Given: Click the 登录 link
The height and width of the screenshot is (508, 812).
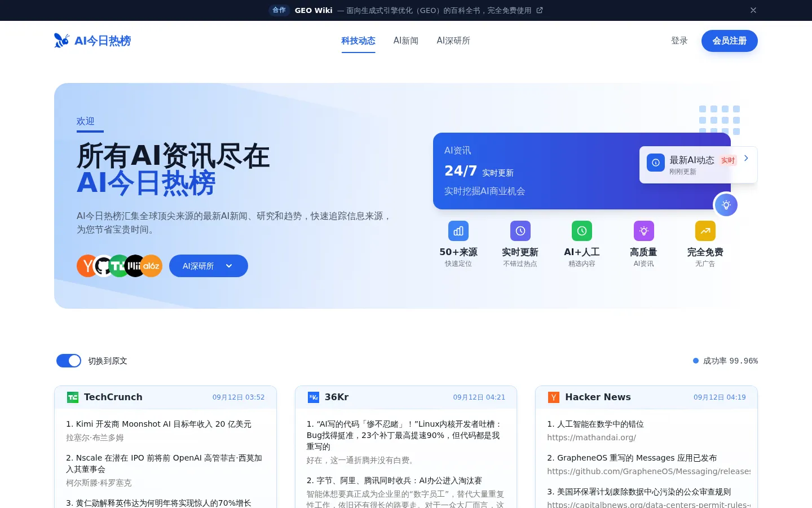Looking at the screenshot, I should [x=679, y=41].
